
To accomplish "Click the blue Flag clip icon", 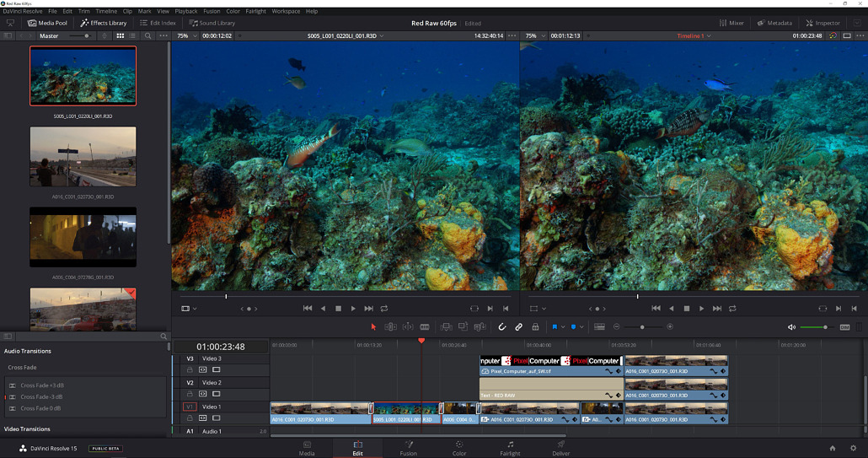I will (555, 326).
